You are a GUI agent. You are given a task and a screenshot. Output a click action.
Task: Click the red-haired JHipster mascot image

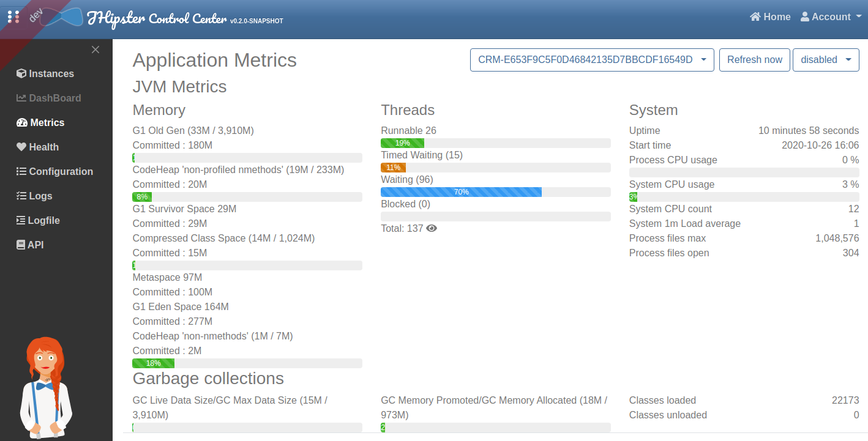click(x=46, y=388)
